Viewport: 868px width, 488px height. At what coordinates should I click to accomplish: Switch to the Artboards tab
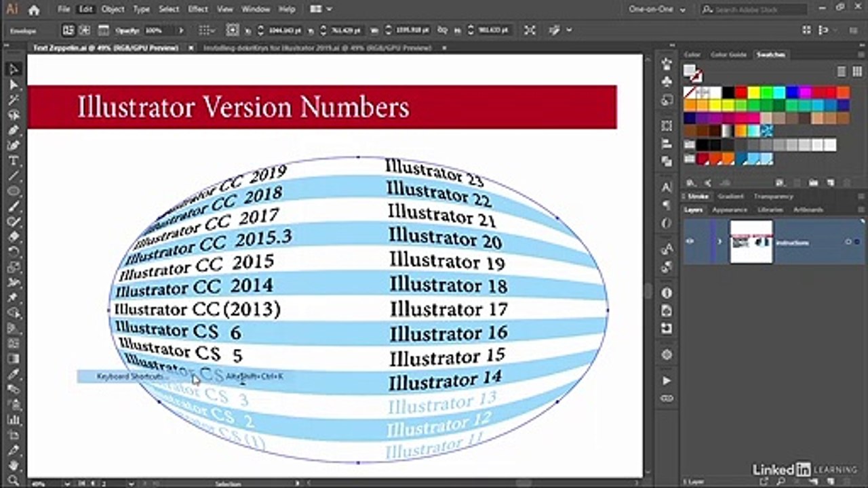pyautogui.click(x=808, y=210)
